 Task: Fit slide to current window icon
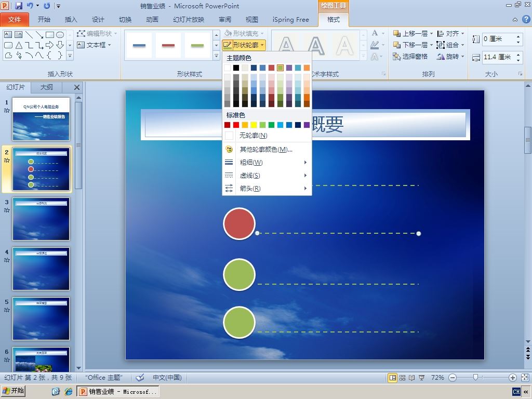point(525,378)
